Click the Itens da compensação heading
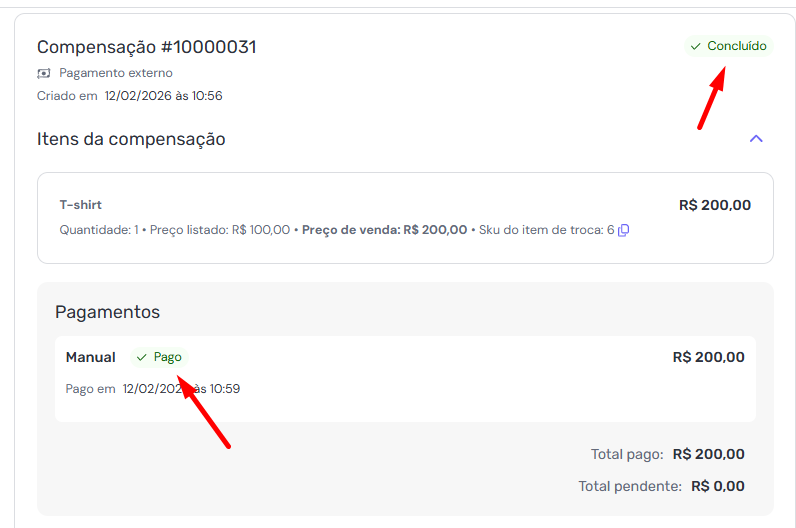 [131, 139]
